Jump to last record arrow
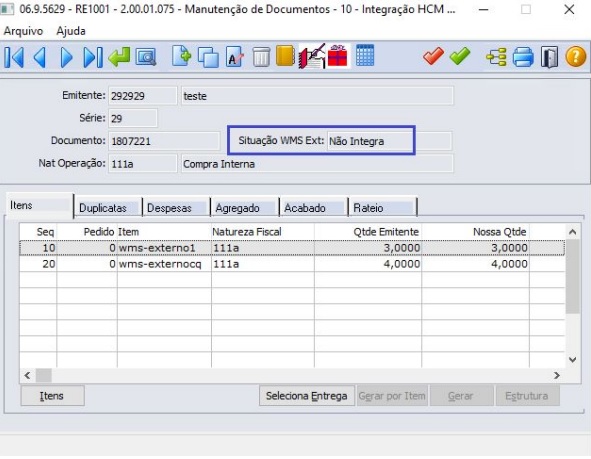591x459 pixels. tap(93, 57)
